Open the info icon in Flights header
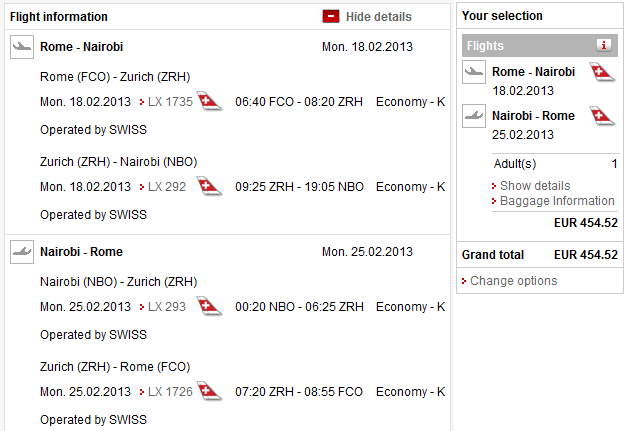Screen dimensions: 625x431 pos(604,45)
